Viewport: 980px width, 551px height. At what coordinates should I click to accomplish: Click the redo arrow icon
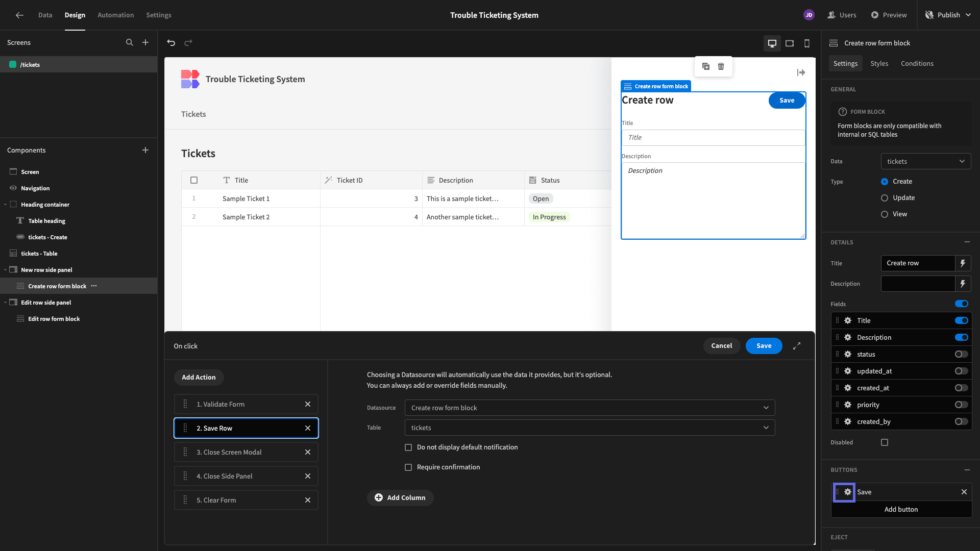(x=188, y=43)
